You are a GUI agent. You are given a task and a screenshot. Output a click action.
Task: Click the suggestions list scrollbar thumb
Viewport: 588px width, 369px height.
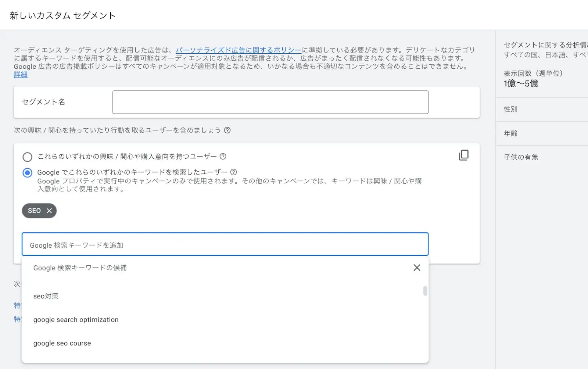(x=425, y=291)
